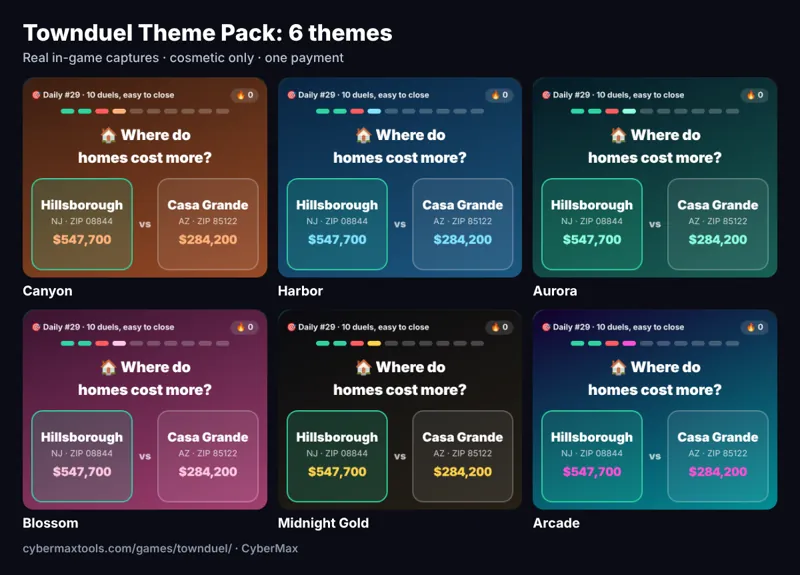The image size is (800, 575).
Task: Choose Hillsborough card in Blossom theme
Action: pyautogui.click(x=82, y=456)
